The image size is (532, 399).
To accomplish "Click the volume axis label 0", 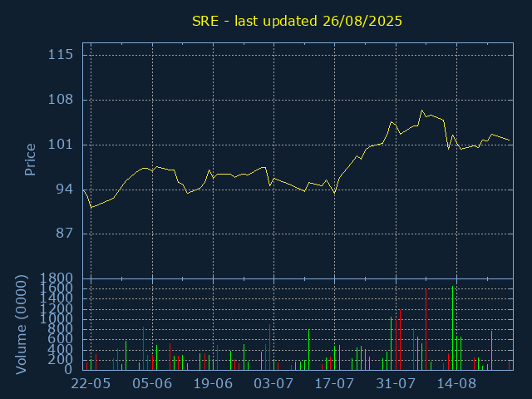I will click(68, 369).
